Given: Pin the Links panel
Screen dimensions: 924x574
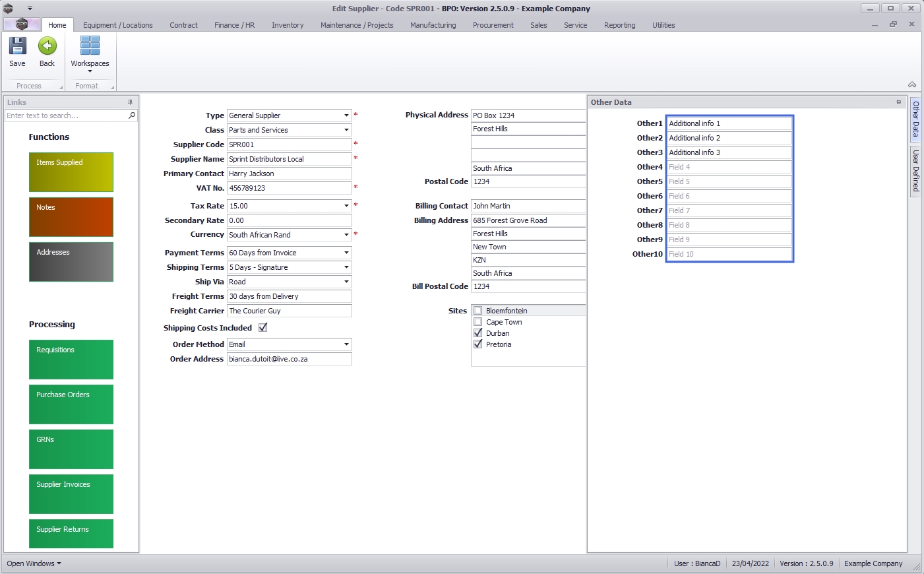Looking at the screenshot, I should coord(130,102).
